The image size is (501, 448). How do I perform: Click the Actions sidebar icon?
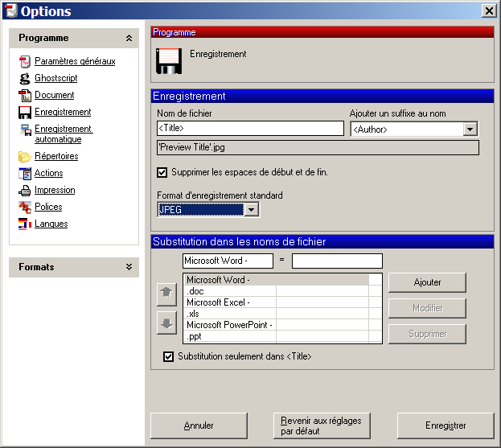[25, 174]
